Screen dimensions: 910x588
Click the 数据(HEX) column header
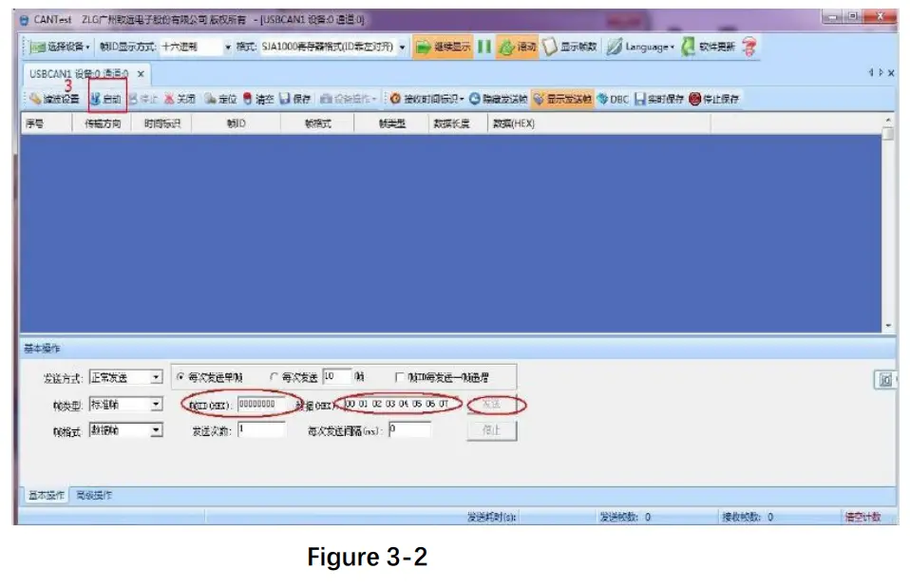[599, 123]
